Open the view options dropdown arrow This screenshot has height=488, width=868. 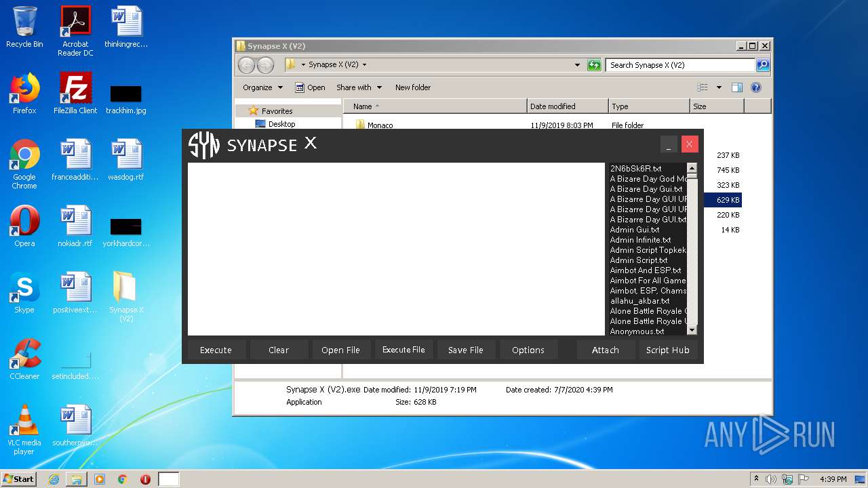point(719,87)
